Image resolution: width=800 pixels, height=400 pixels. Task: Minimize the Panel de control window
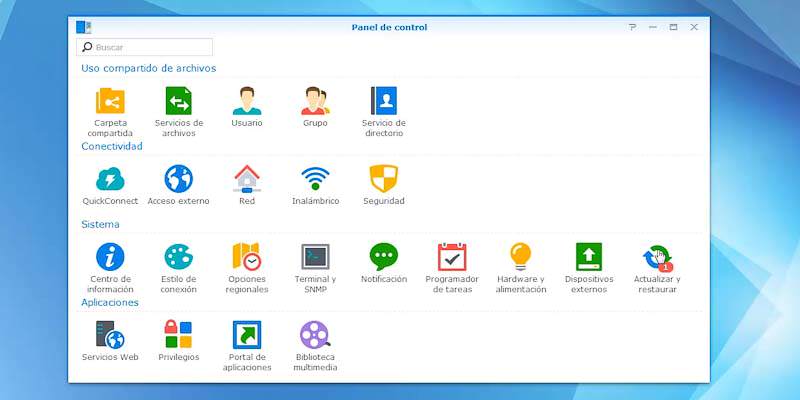pyautogui.click(x=653, y=27)
